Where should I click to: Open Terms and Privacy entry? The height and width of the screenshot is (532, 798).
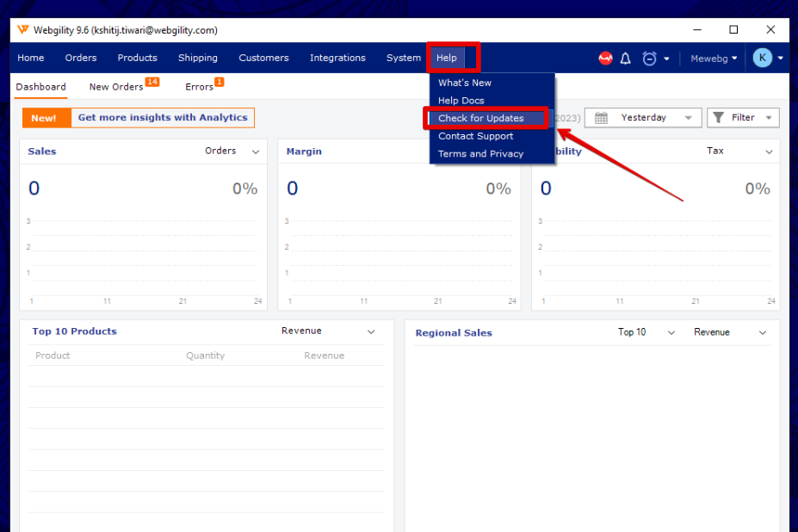[x=481, y=154]
